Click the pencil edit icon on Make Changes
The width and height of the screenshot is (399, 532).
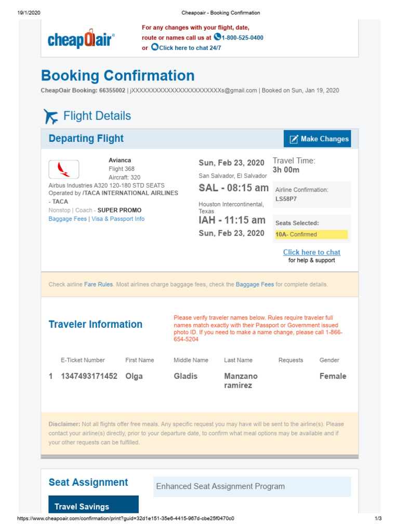point(294,139)
